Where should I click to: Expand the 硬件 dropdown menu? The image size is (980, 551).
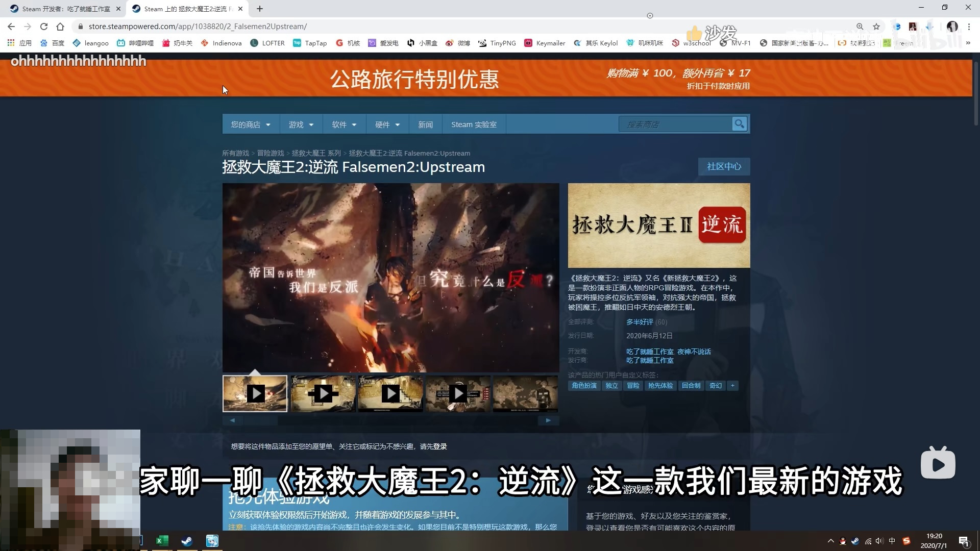(x=387, y=124)
